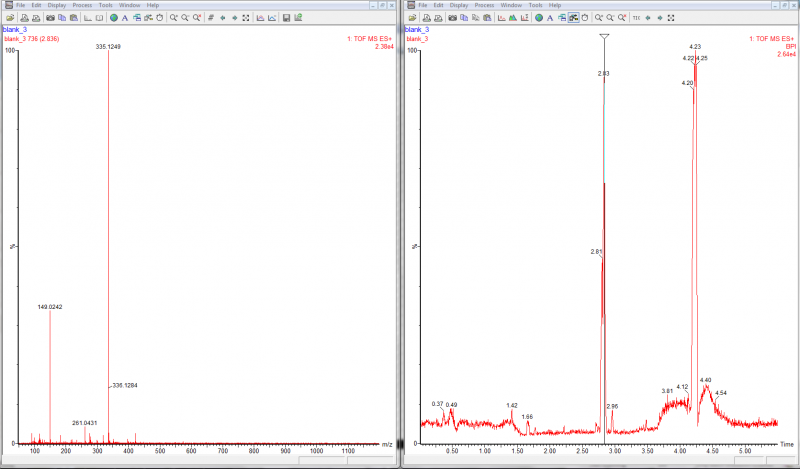Open Process menu in the Chromatogram window

(484, 5)
